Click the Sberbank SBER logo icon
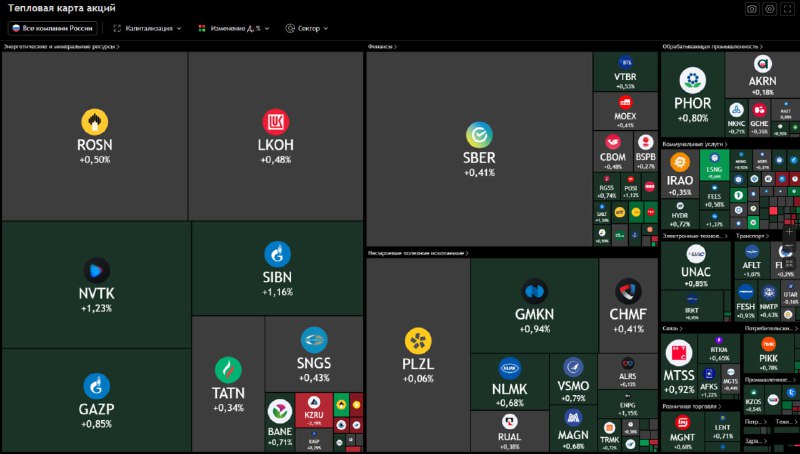The width and height of the screenshot is (800, 454). point(479,135)
